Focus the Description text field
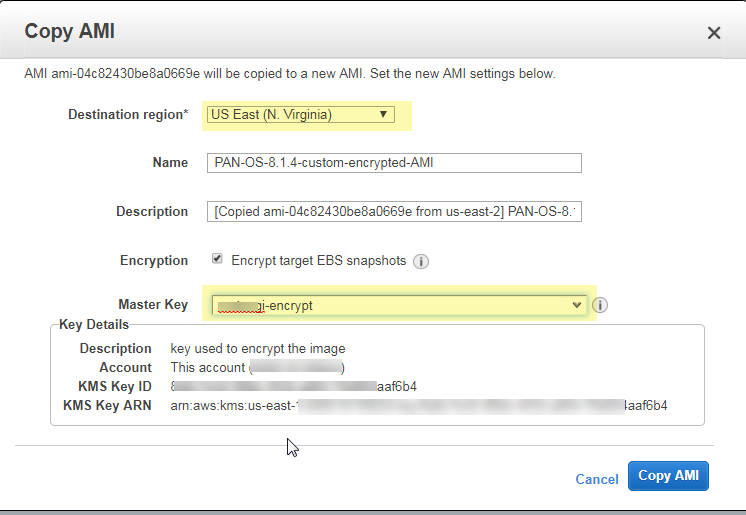 [396, 212]
